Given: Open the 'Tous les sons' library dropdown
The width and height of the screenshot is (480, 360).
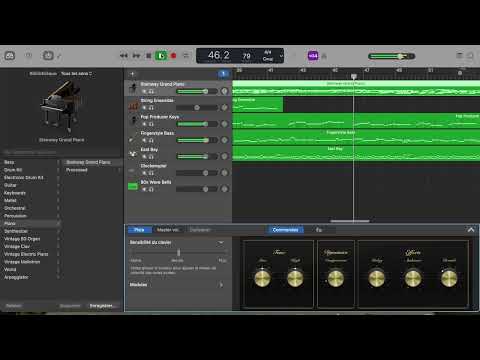Looking at the screenshot, I should [x=76, y=73].
